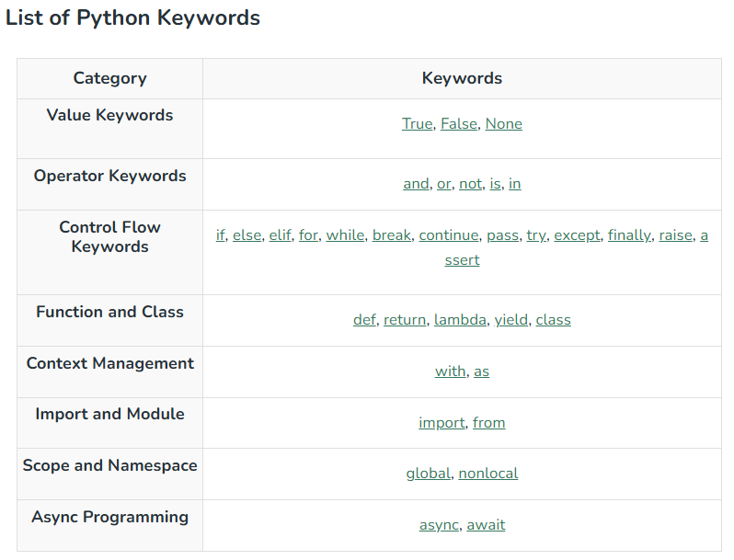734x560 pixels.
Task: Open the 'finally' keyword link
Action: pos(630,235)
